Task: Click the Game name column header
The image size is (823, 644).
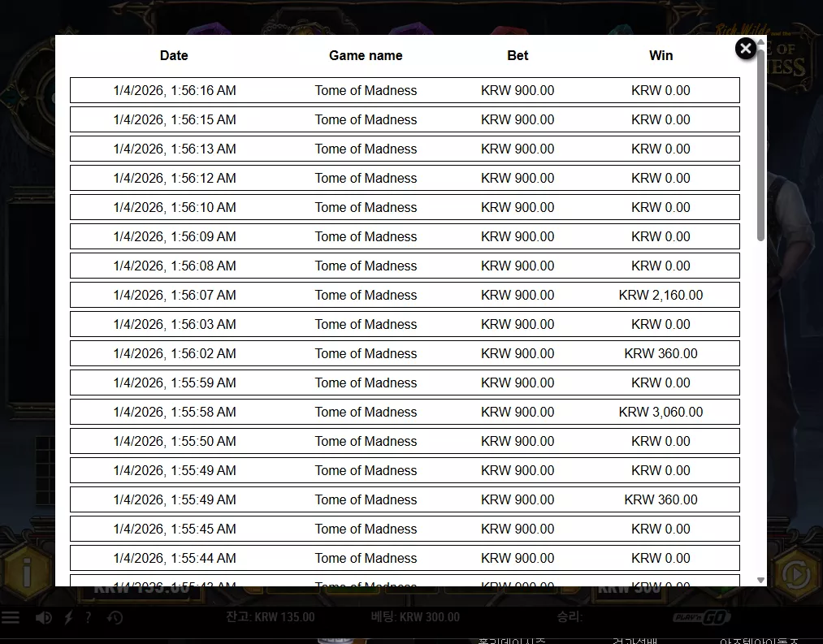Action: (366, 56)
